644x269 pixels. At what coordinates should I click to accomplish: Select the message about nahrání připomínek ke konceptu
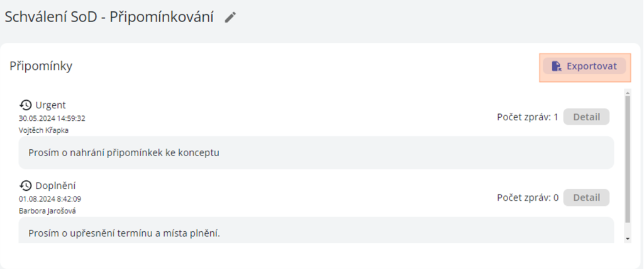coord(123,152)
